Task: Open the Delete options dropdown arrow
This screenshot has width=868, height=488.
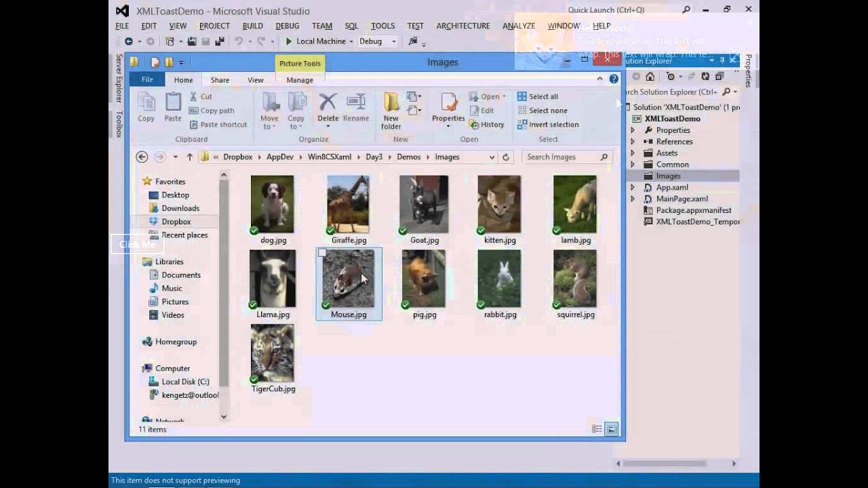Action: (328, 126)
